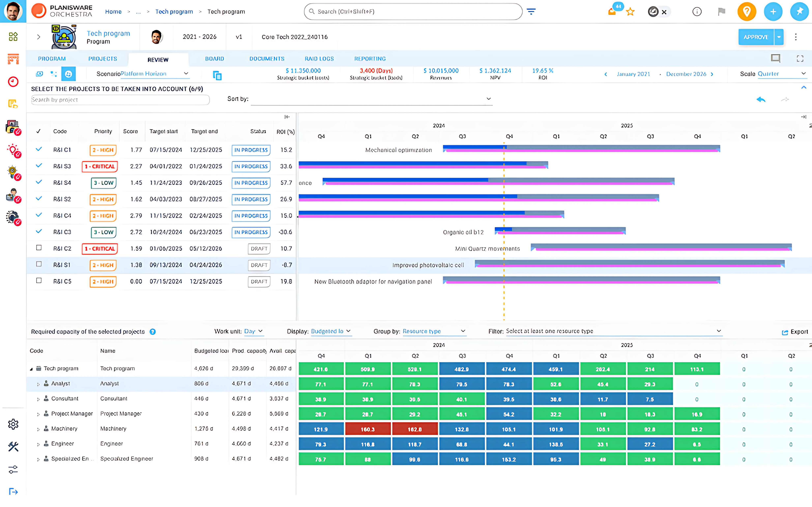The width and height of the screenshot is (812, 507).
Task: Click the APPROVE button
Action: (x=756, y=37)
